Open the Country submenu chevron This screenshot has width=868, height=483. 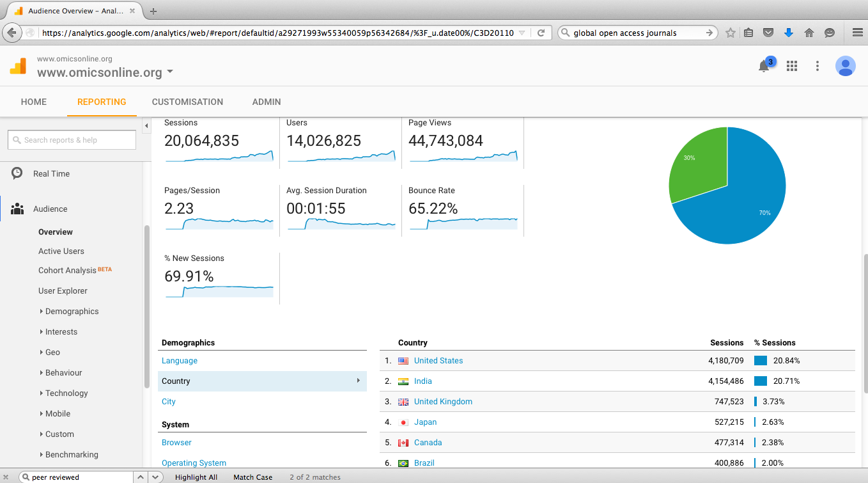click(359, 381)
